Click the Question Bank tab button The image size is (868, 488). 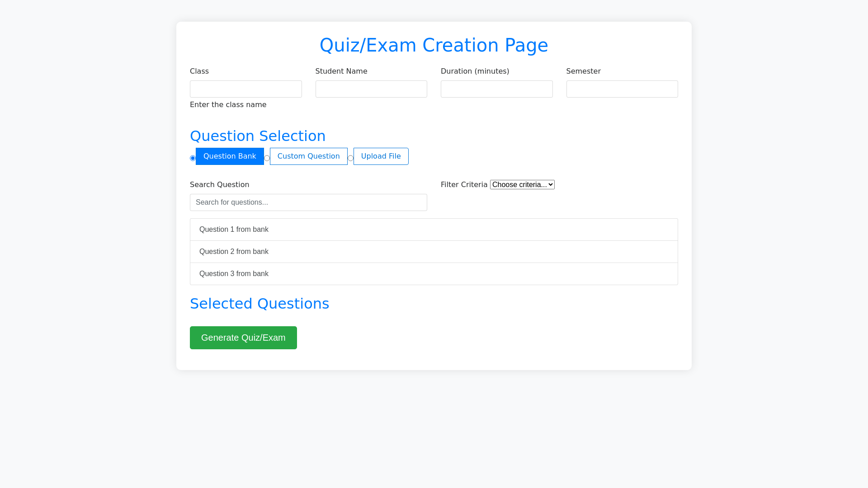[230, 156]
